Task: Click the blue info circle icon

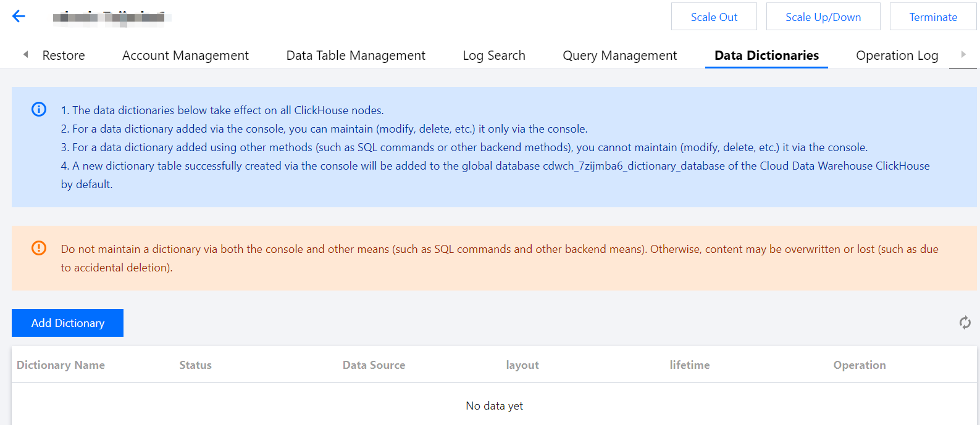Action: pyautogui.click(x=39, y=110)
